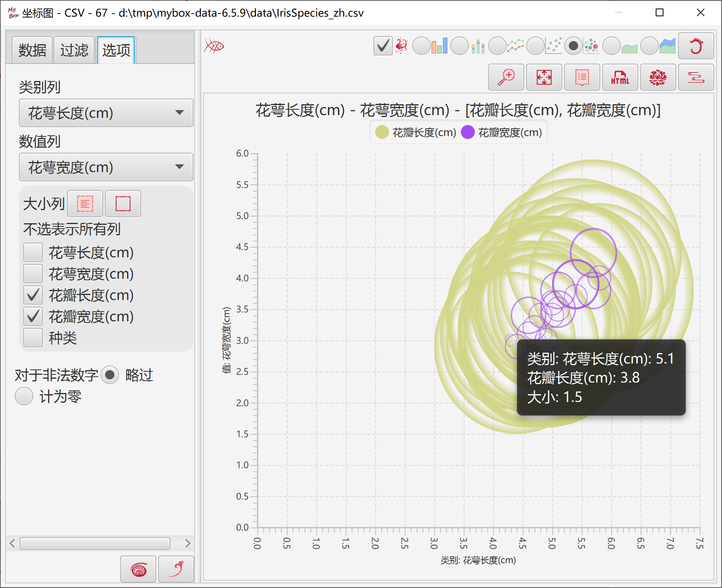Click the y-axis label 值: 花萼宽度(cm)
Viewport: 722px width, 588px height.
[x=226, y=340]
